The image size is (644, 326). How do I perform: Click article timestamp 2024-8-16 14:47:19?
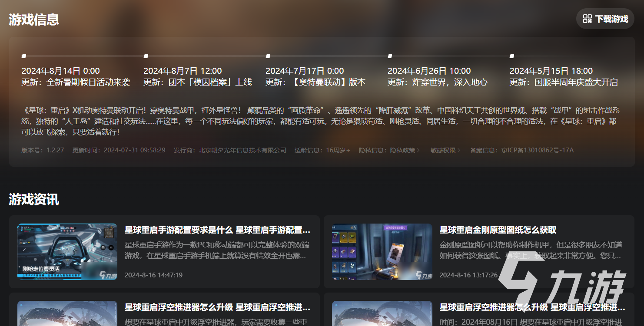[153, 275]
